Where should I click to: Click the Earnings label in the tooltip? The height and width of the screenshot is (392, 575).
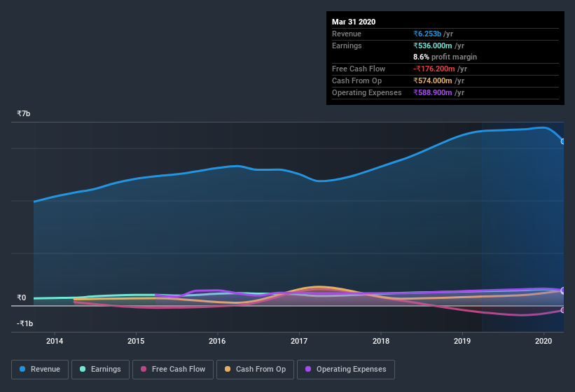[x=347, y=45]
